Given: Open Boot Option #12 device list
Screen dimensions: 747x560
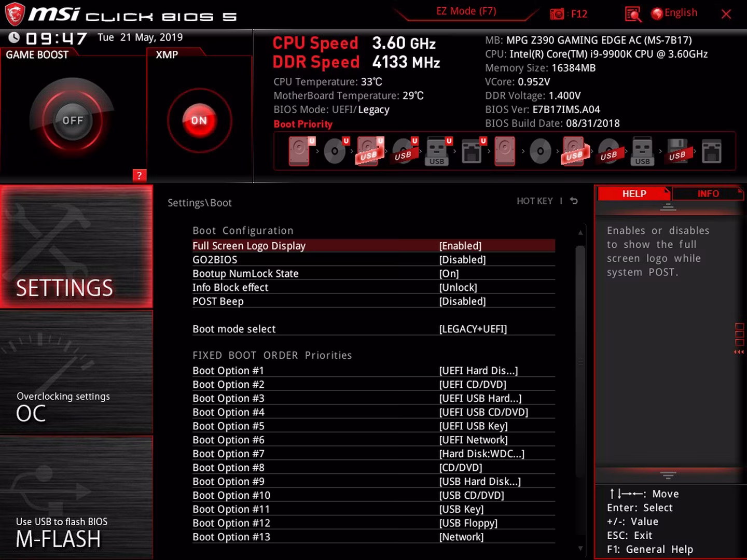Looking at the screenshot, I should 374,523.
